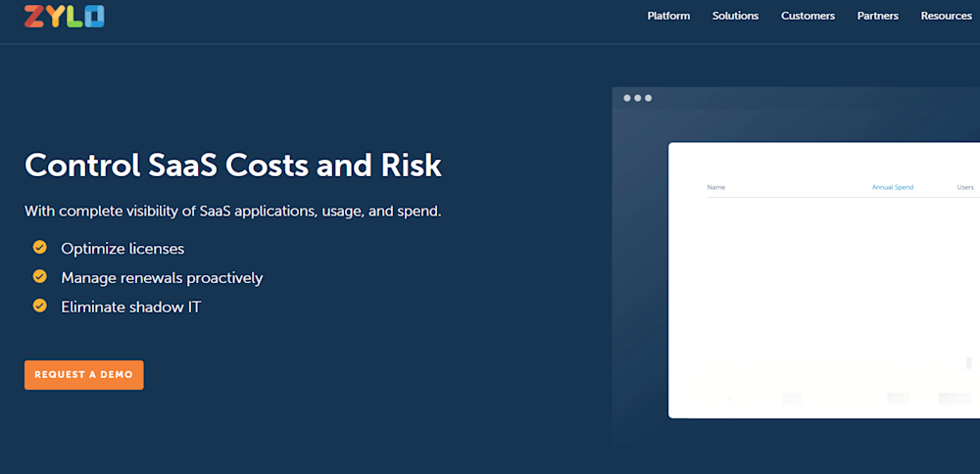Select the 'Optimize licenses' text
This screenshot has width=980, height=474.
[x=122, y=249]
